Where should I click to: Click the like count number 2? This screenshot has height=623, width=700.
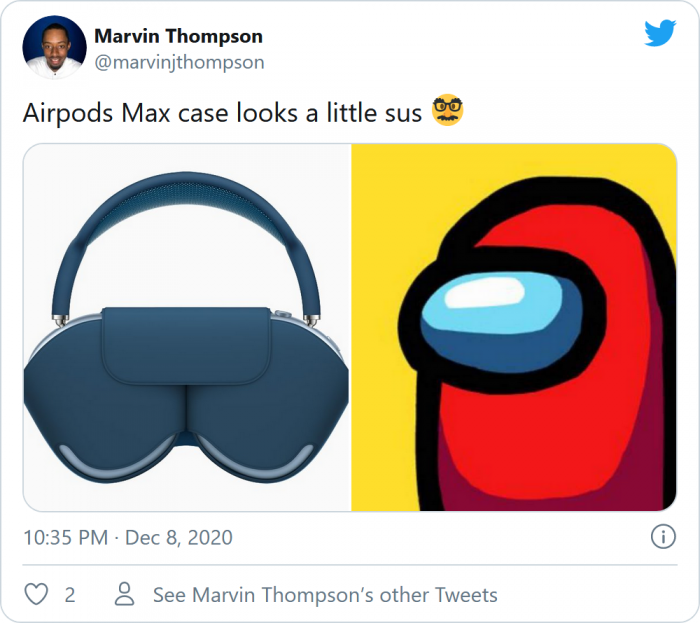[x=70, y=595]
